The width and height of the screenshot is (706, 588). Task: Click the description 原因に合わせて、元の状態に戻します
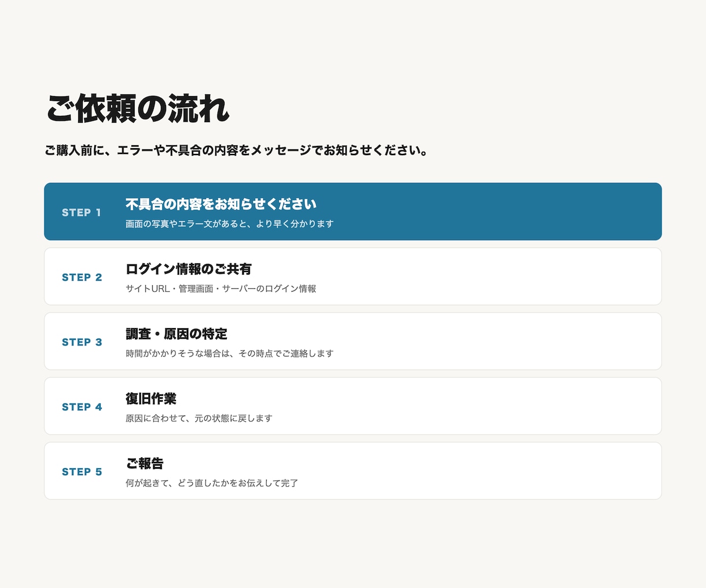coord(199,418)
